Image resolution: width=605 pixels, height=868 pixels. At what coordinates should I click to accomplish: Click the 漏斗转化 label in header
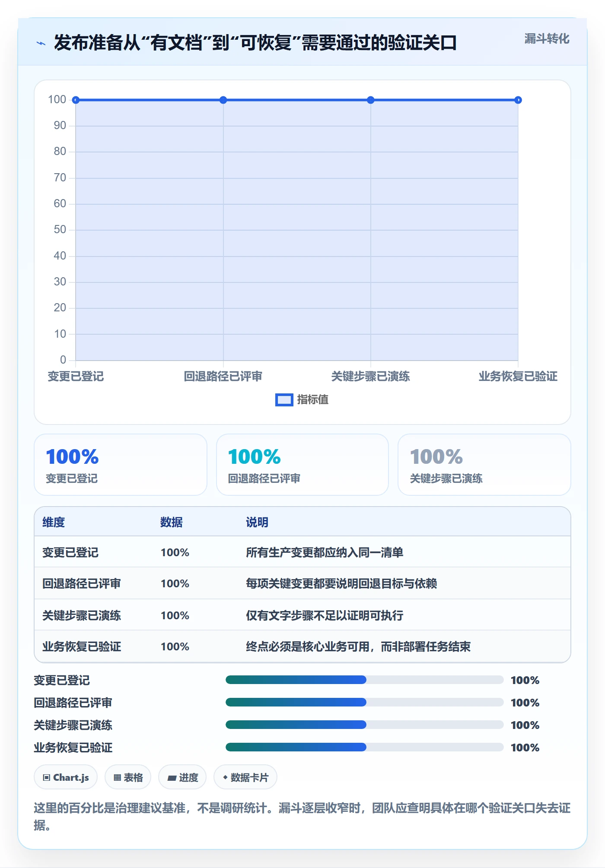[547, 39]
